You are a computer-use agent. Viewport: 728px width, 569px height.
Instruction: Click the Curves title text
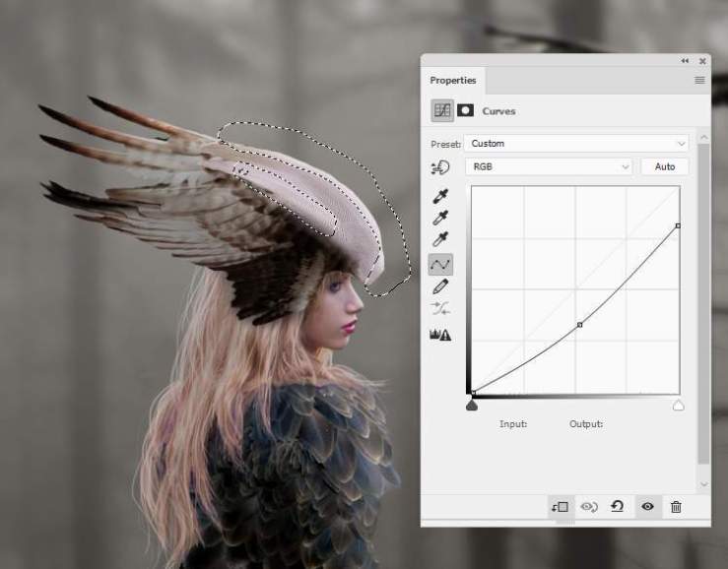(498, 111)
